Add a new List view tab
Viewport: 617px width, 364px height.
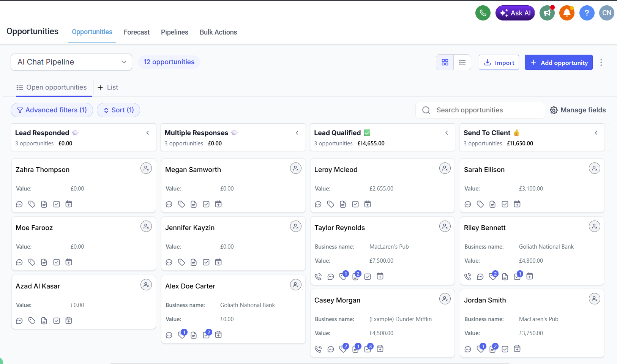108,87
